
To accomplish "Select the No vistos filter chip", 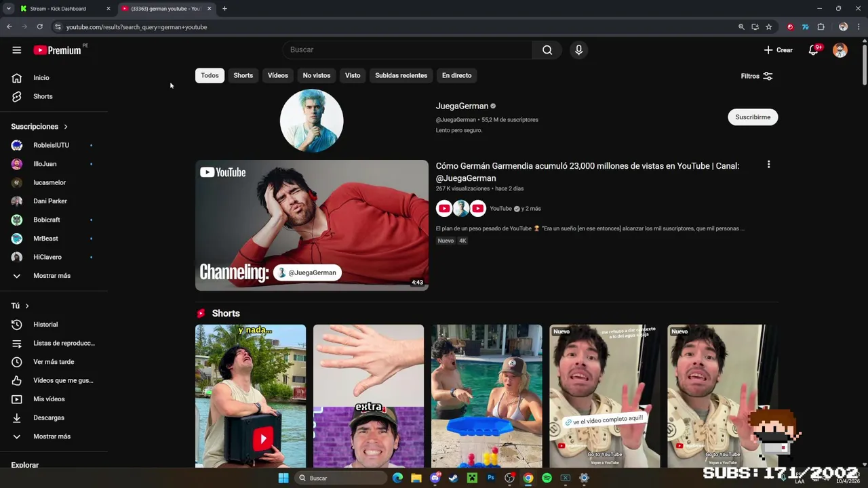I will [317, 75].
